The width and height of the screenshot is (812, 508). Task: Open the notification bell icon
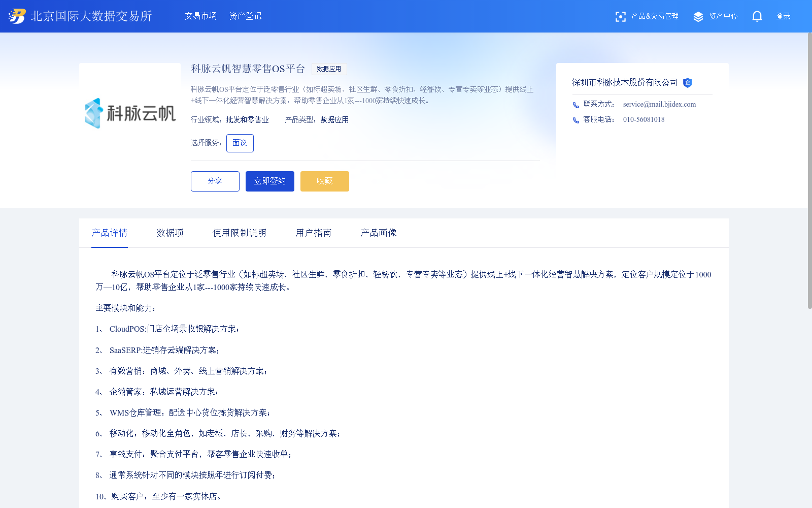tap(757, 16)
